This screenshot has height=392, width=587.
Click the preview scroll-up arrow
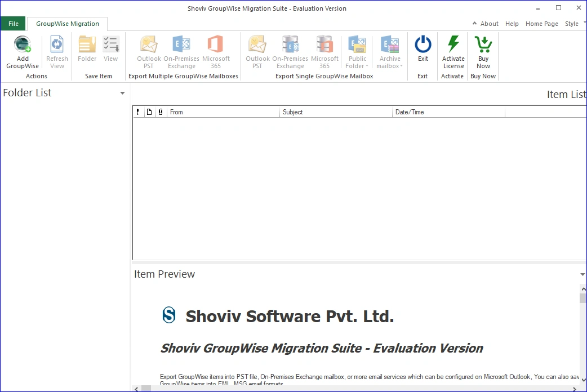[583, 289]
